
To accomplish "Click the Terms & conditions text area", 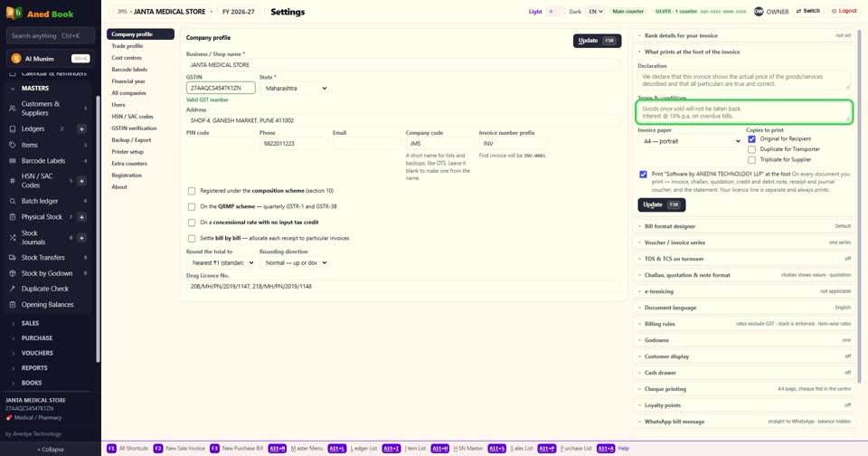I will [744, 112].
